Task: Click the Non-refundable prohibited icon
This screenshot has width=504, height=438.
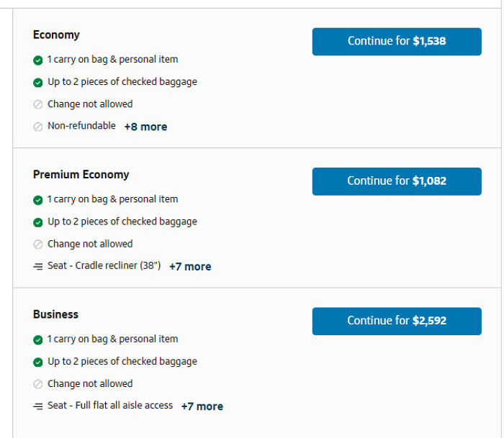Action: (x=38, y=127)
